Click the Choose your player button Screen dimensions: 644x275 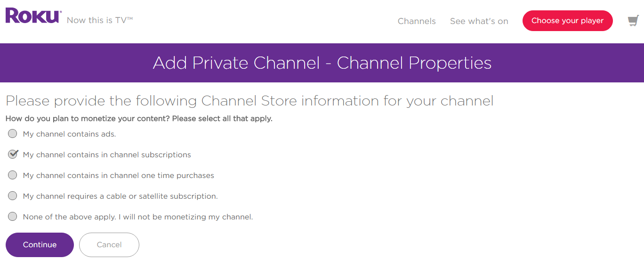tap(567, 21)
